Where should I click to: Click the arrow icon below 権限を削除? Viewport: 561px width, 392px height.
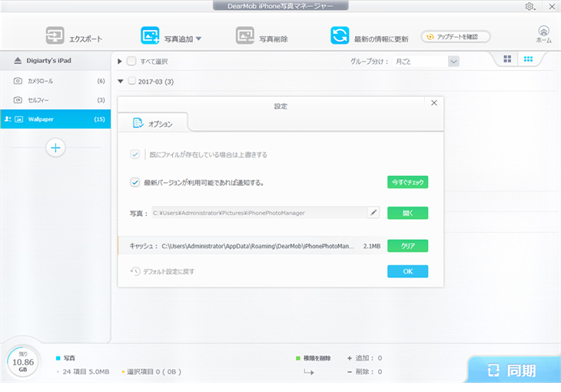(x=308, y=372)
